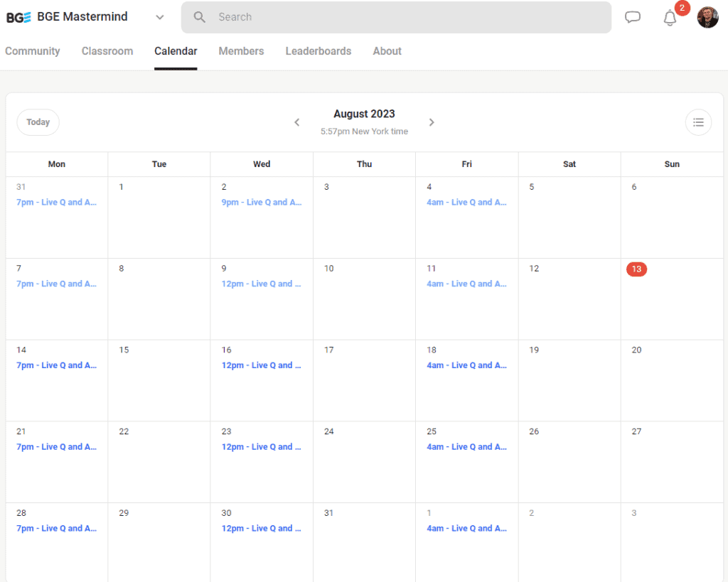Open the August 23 12pm Live Q and A event
The width and height of the screenshot is (728, 582).
pyautogui.click(x=262, y=447)
